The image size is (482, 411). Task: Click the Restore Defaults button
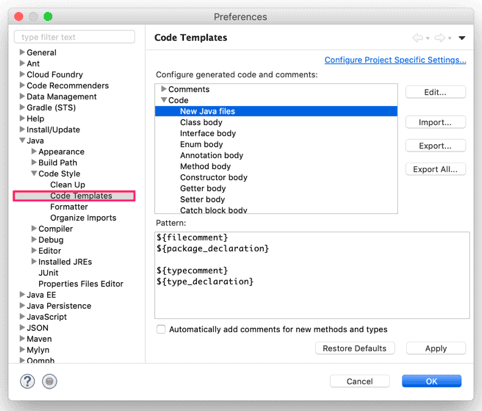[355, 348]
